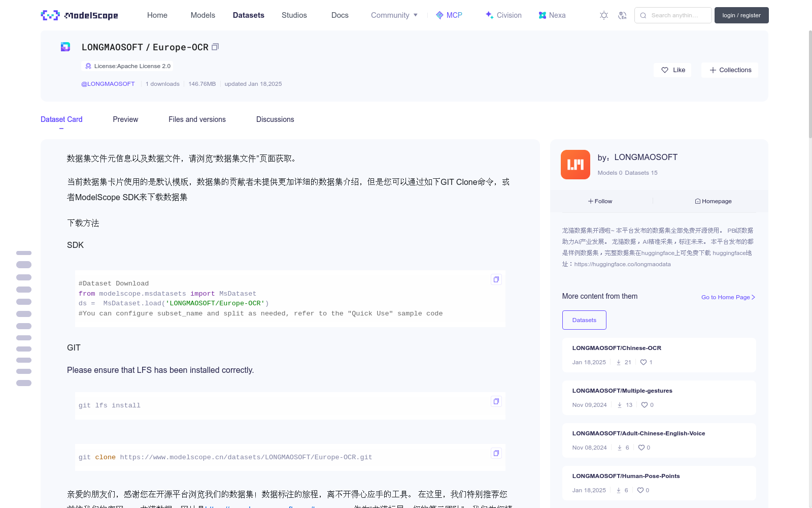Select the Dataset Card tab
812x508 pixels.
tap(61, 119)
